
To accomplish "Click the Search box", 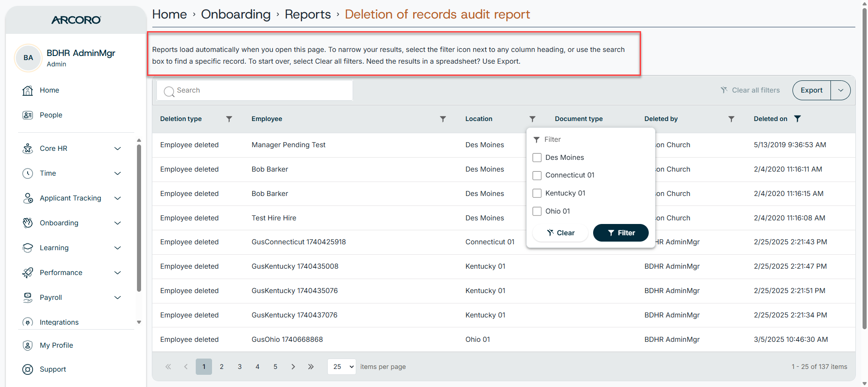I will (255, 90).
